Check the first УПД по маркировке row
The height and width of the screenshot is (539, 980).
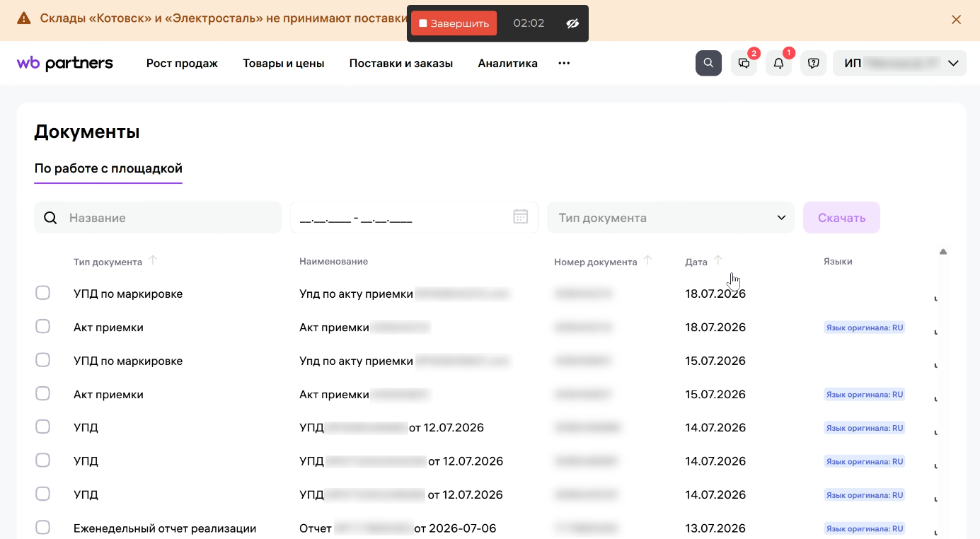[42, 293]
